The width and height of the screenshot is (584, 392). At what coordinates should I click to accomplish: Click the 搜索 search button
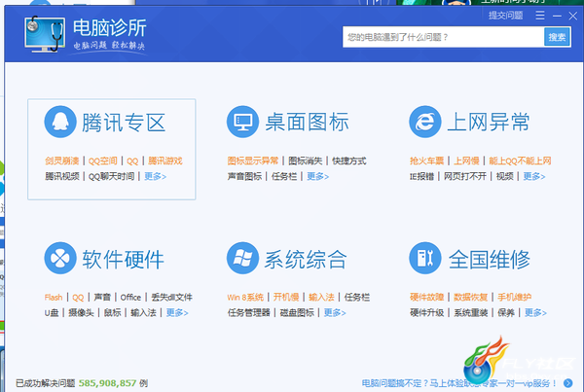coord(557,37)
